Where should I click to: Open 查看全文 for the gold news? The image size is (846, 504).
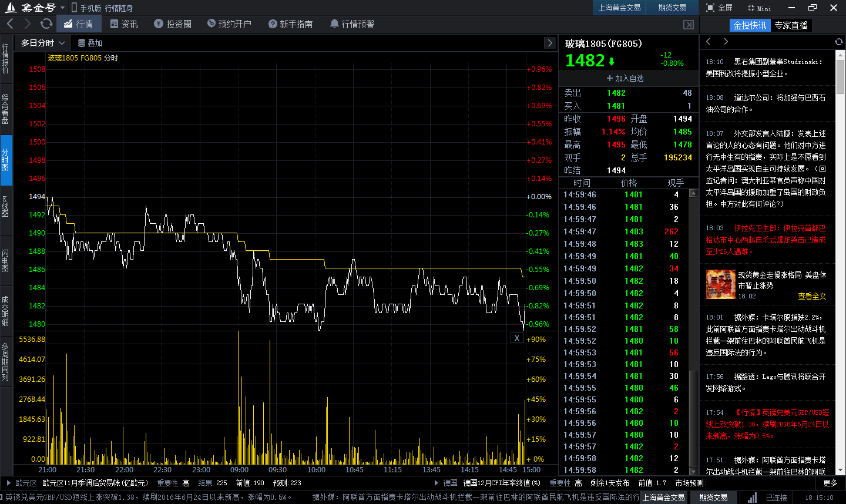point(813,297)
